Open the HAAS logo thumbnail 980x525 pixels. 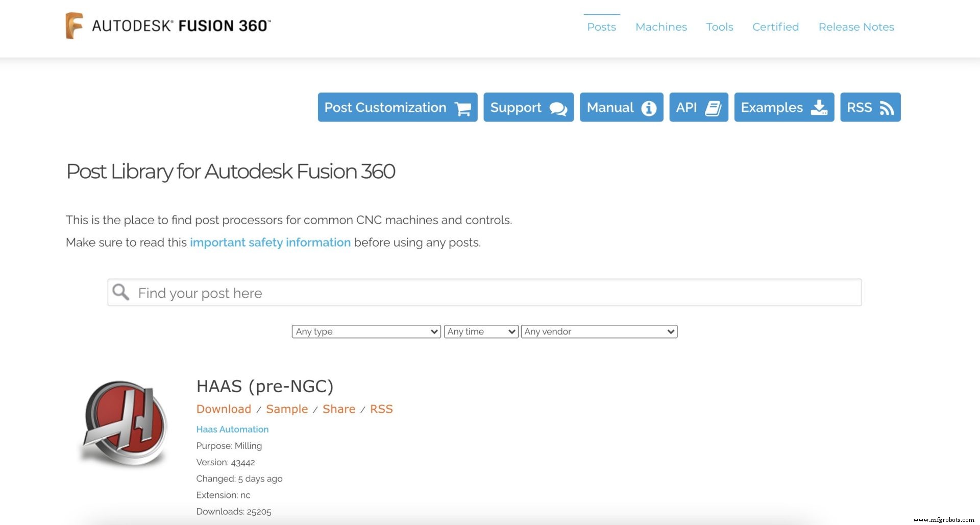click(x=125, y=422)
